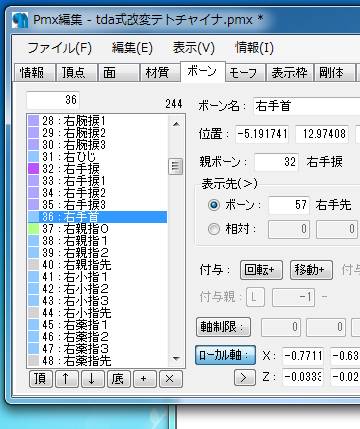Select bone 40 : 右親指先
This screenshot has width=360, height=429.
click(x=97, y=265)
